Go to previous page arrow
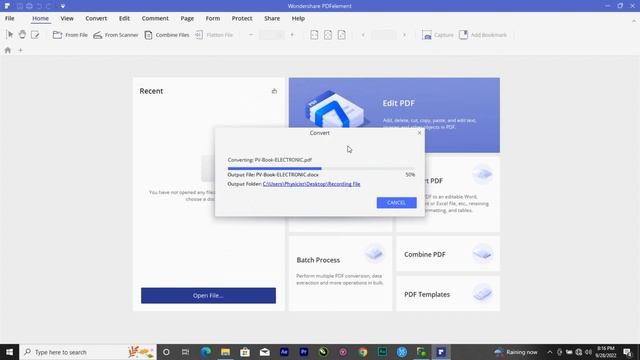640x360 pixels. pyautogui.click(x=363, y=35)
